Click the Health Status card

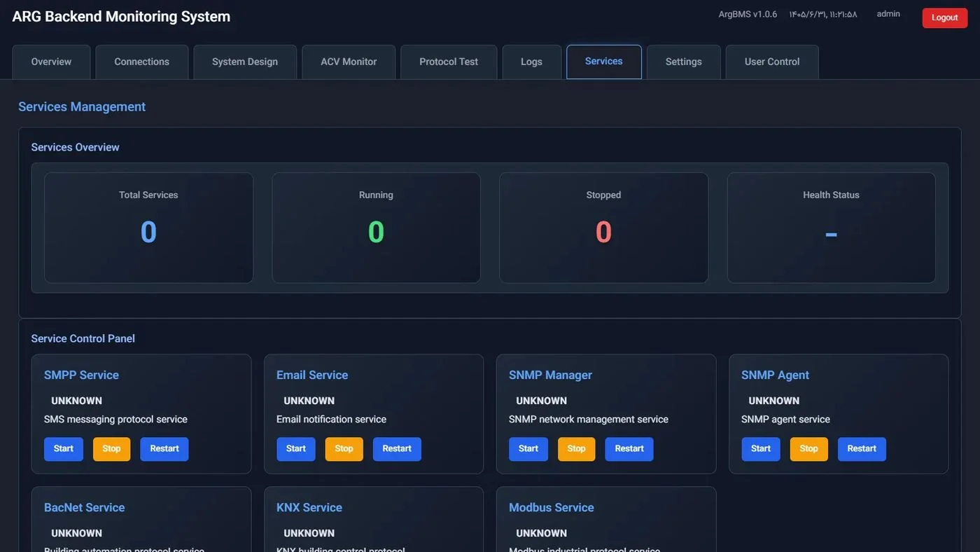(831, 228)
